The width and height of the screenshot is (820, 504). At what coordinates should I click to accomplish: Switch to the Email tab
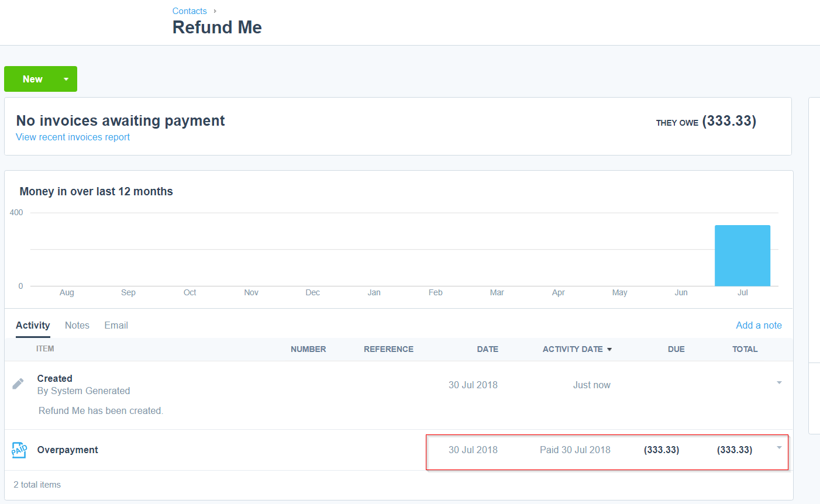[x=116, y=326]
